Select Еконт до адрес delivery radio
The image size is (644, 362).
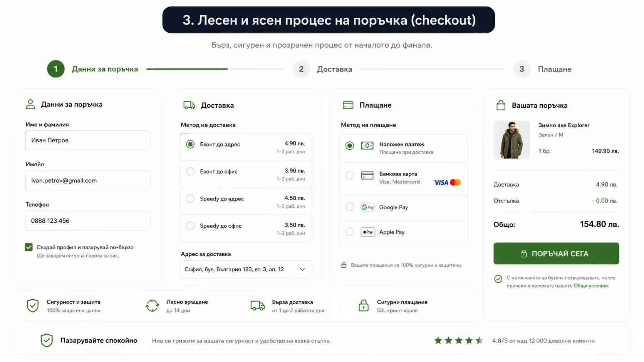[x=190, y=144]
